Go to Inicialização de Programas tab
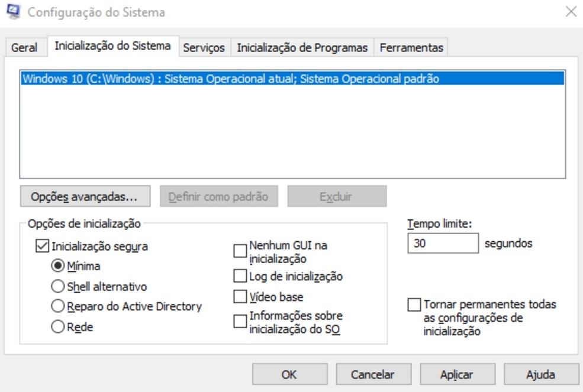Image resolution: width=583 pixels, height=392 pixels. [302, 47]
